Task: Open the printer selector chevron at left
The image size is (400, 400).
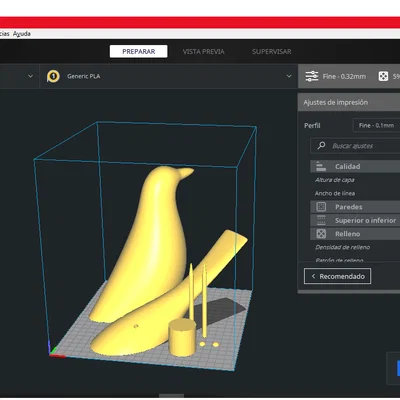Action: click(x=30, y=76)
